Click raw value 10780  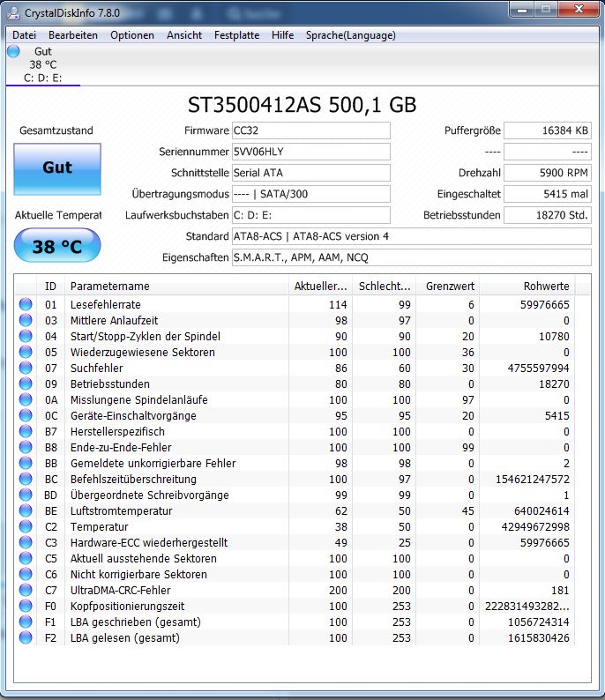coord(554,337)
